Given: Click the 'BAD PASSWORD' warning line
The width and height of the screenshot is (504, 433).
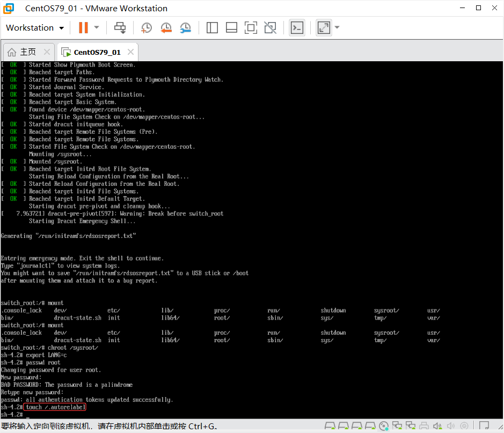Looking at the screenshot, I should 67,385.
